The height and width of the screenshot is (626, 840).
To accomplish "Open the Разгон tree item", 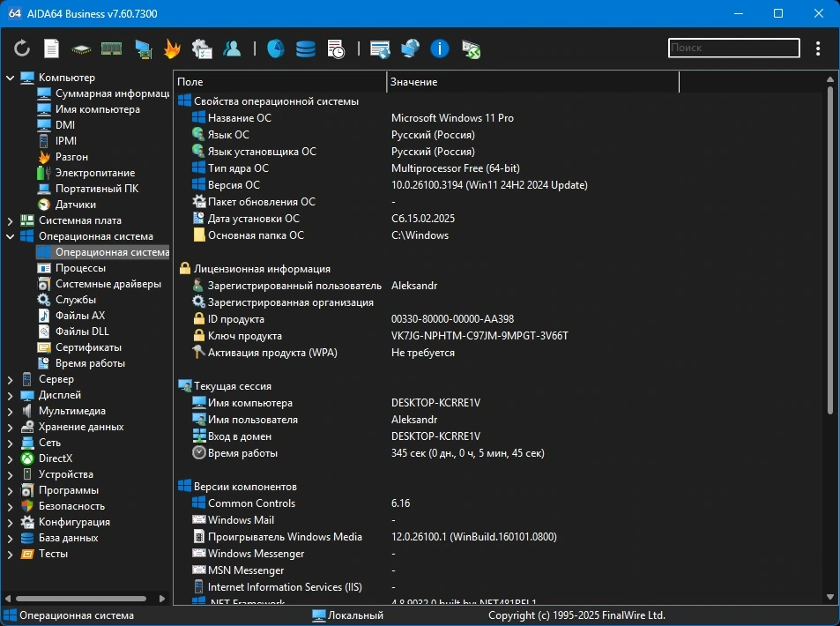I will pyautogui.click(x=63, y=157).
